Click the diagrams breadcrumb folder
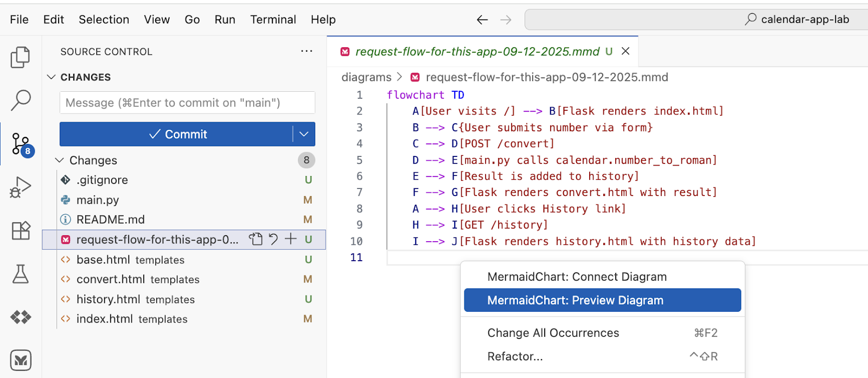Viewport: 868px width, 378px height. click(x=366, y=77)
